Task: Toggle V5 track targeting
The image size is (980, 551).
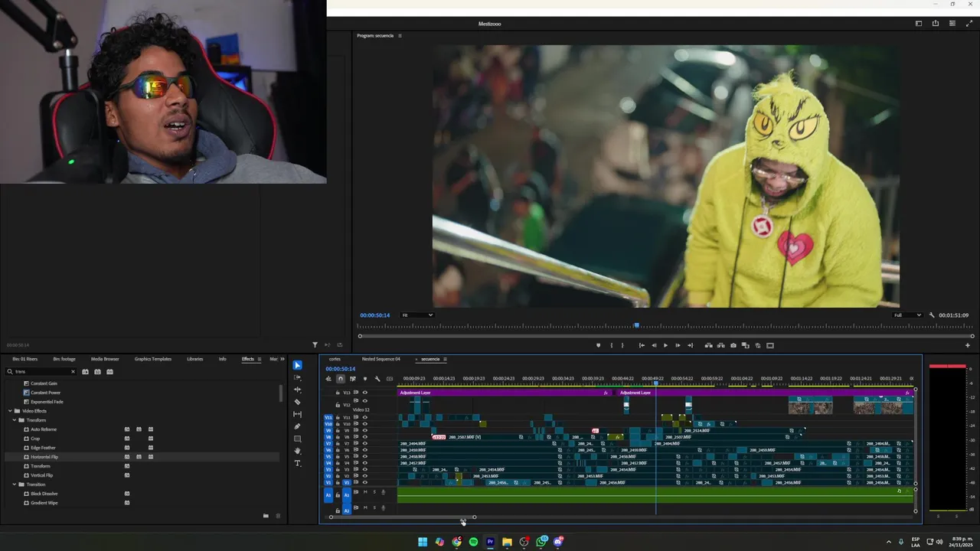Action: pos(346,457)
